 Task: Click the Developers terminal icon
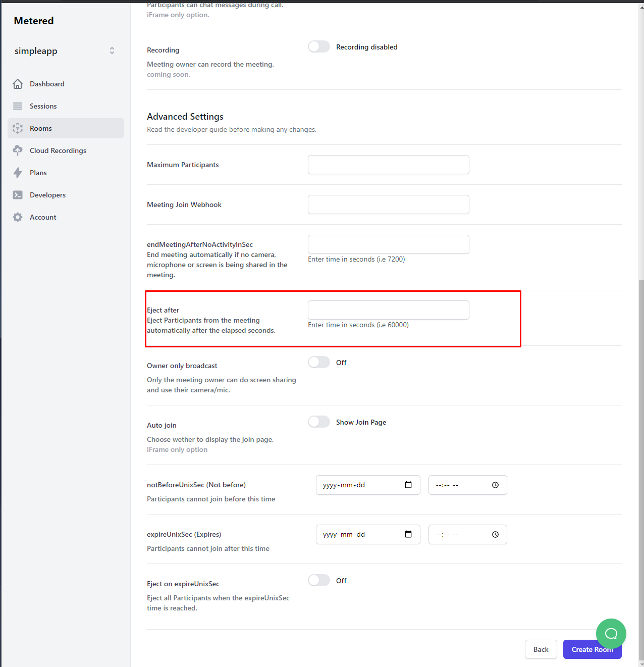point(18,195)
